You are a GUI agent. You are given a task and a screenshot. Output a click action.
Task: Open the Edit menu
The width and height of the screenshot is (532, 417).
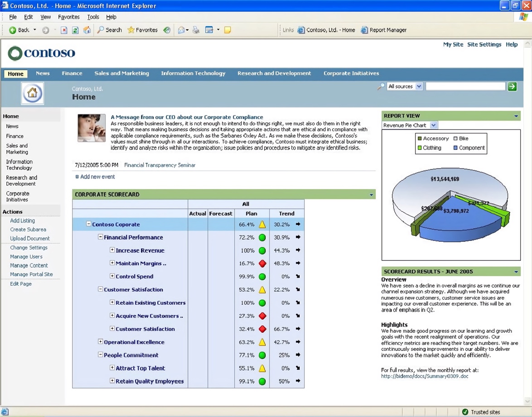pyautogui.click(x=29, y=17)
